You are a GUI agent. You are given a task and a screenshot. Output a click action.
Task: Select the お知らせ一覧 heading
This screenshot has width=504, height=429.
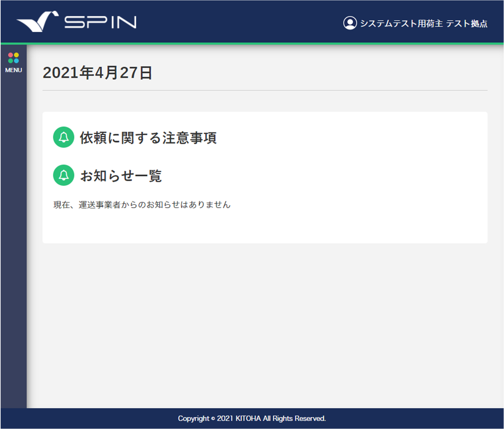[x=121, y=176]
